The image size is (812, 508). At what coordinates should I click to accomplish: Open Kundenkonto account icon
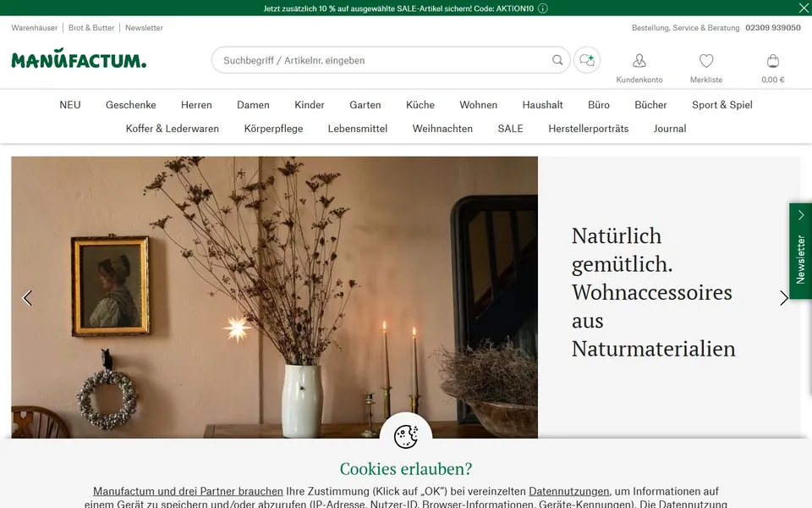pyautogui.click(x=639, y=61)
